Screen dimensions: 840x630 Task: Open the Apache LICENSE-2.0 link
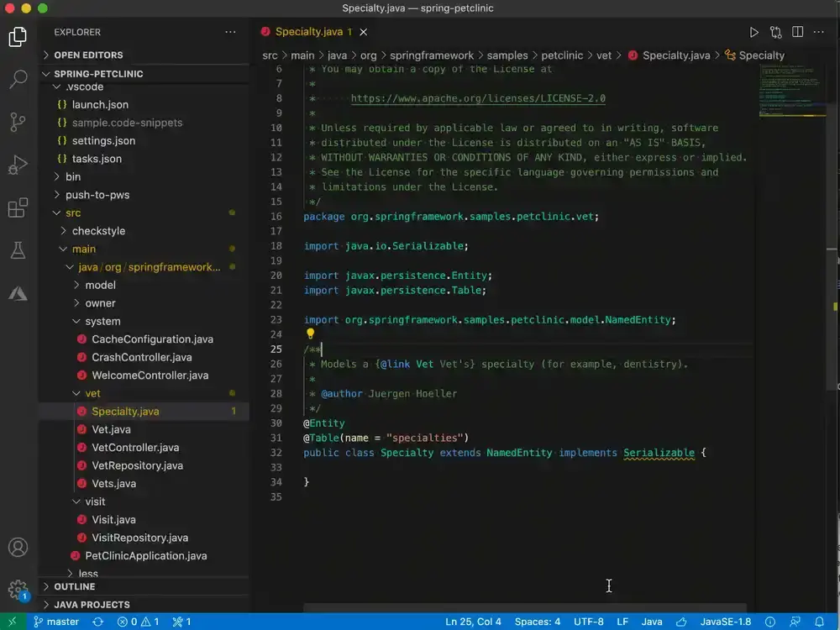click(478, 98)
